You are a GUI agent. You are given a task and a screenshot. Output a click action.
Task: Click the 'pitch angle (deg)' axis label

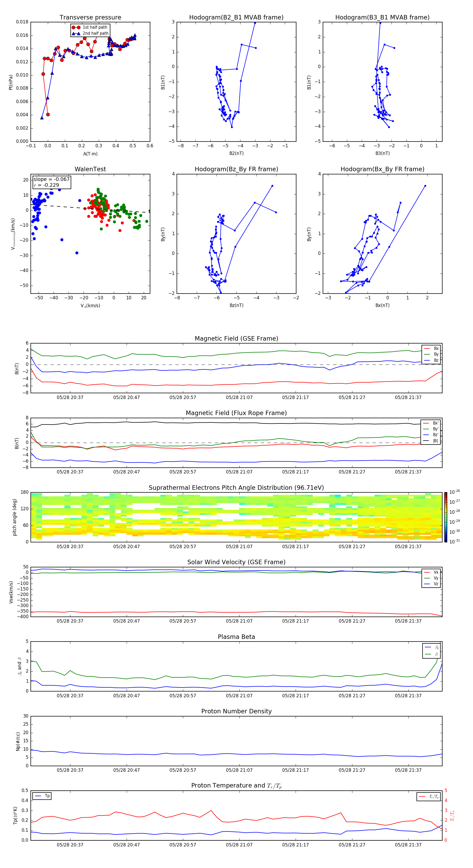click(x=14, y=517)
